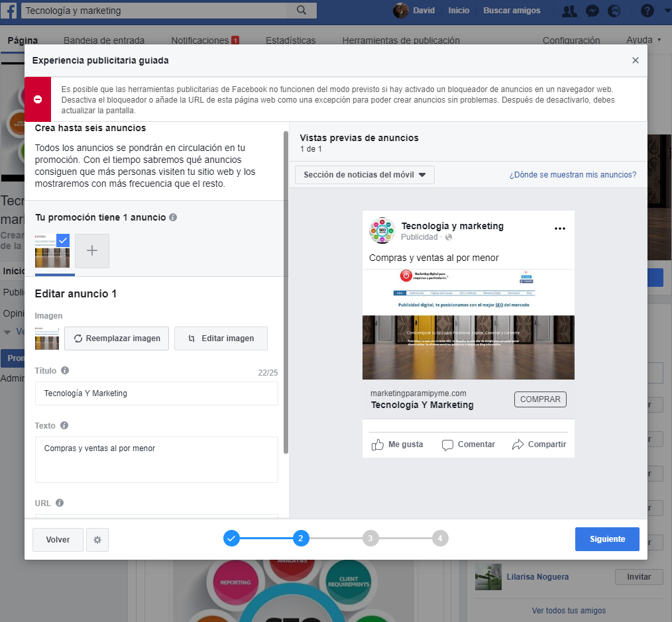Click the Título input field

(156, 393)
